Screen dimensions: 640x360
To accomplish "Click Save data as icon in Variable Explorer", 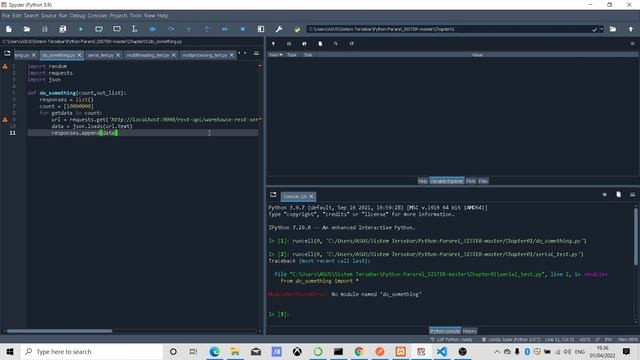I will (304, 43).
